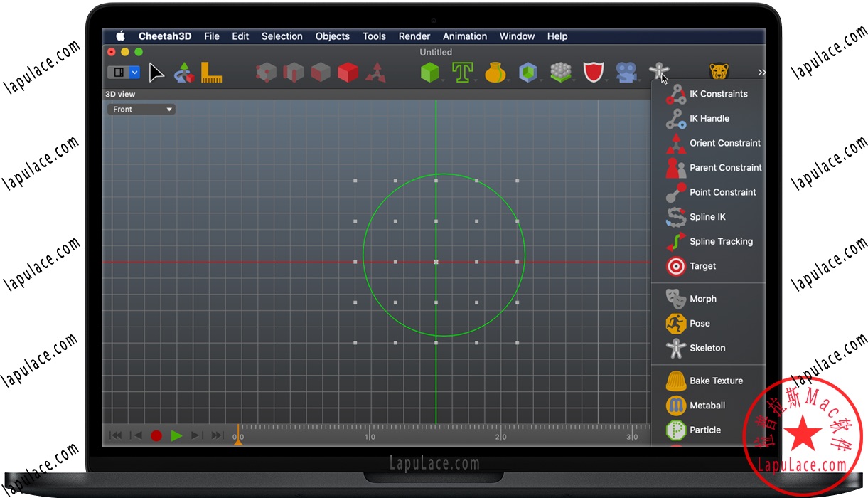Click the selection arrow tool
The width and height of the screenshot is (868, 498).
point(156,72)
